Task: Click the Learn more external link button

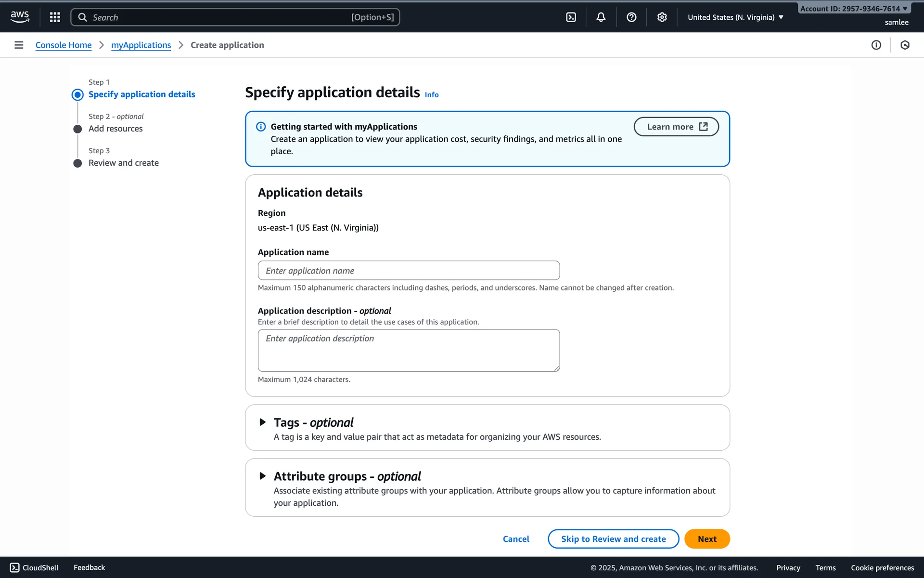Action: [x=676, y=127]
